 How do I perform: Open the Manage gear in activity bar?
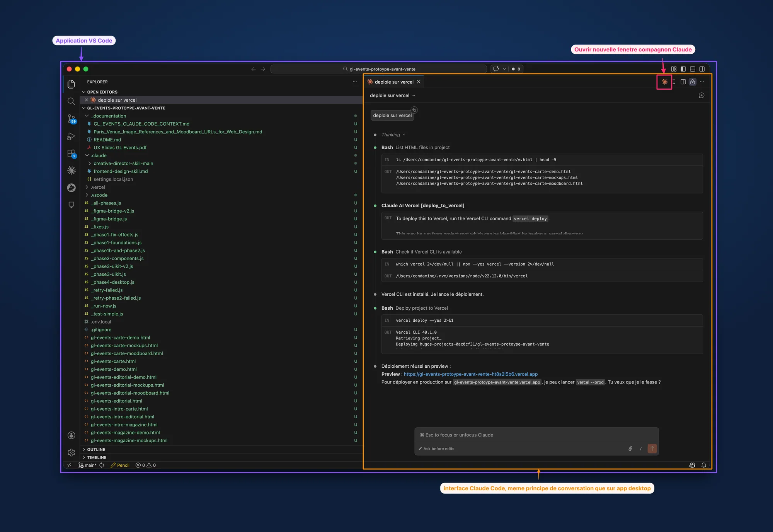(x=72, y=452)
